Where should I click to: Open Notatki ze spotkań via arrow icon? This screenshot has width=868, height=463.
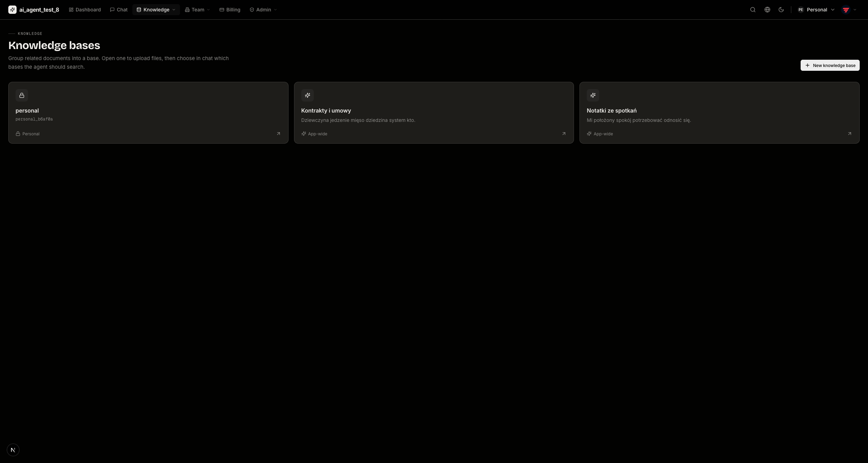[850, 134]
